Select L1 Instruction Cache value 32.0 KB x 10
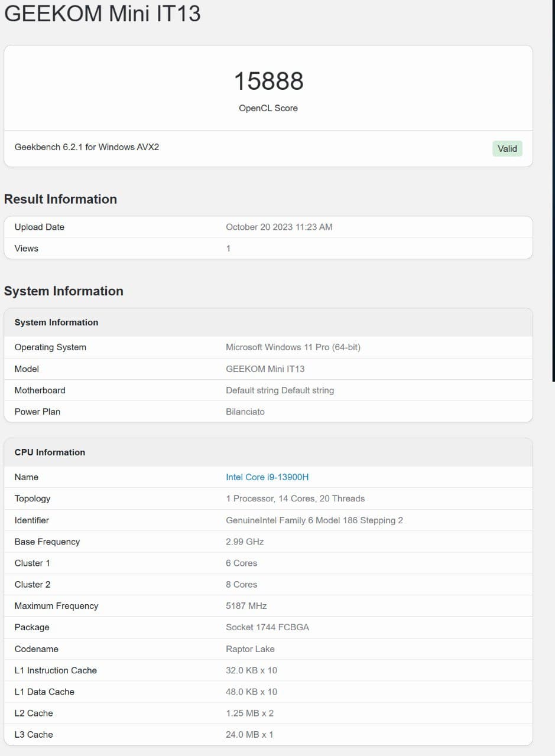 (252, 670)
